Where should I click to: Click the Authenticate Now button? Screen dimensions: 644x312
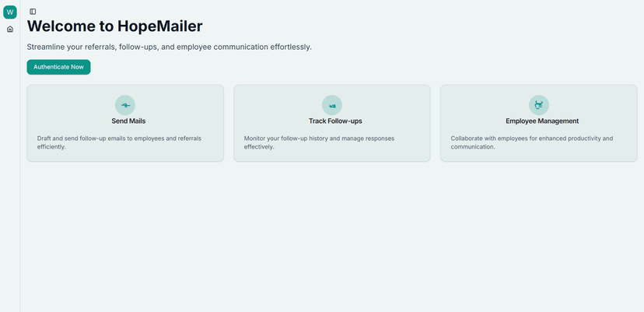click(x=59, y=67)
